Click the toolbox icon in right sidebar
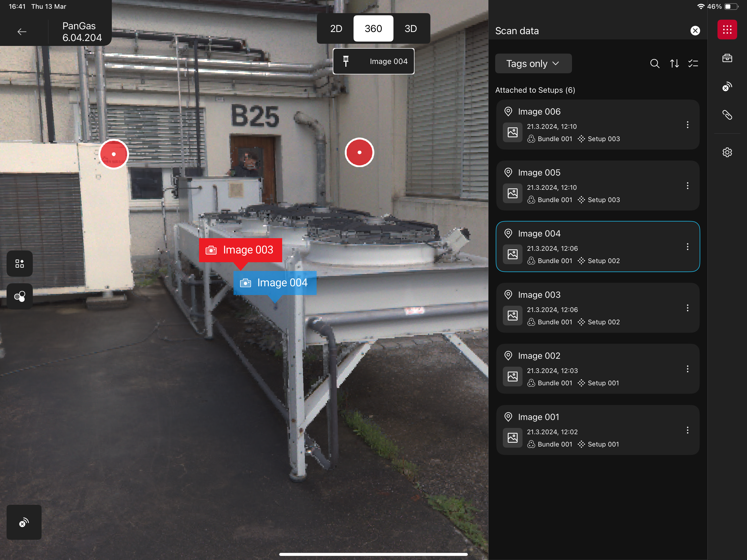The height and width of the screenshot is (560, 747). coord(727,58)
